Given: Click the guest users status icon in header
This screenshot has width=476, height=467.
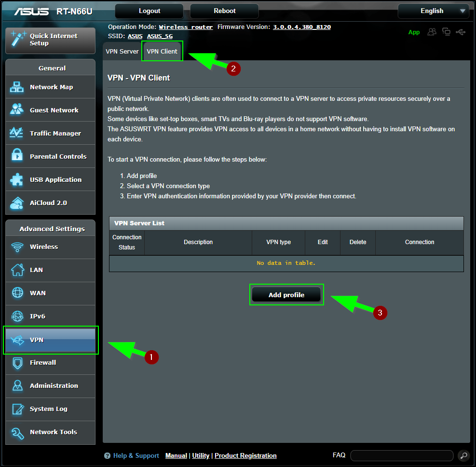Looking at the screenshot, I should coord(432,32).
